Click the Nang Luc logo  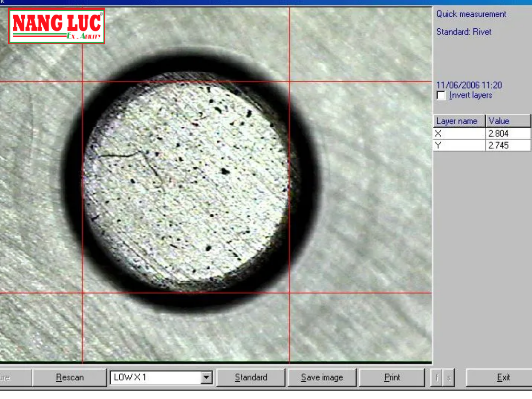pos(57,26)
